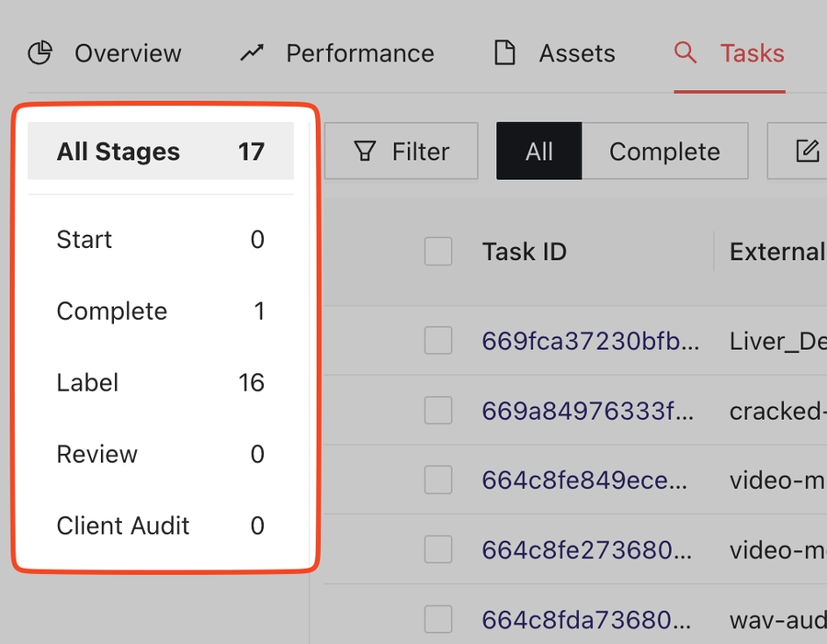Screen dimensions: 827x644
Task: Select the All status toggle button
Action: (x=539, y=152)
